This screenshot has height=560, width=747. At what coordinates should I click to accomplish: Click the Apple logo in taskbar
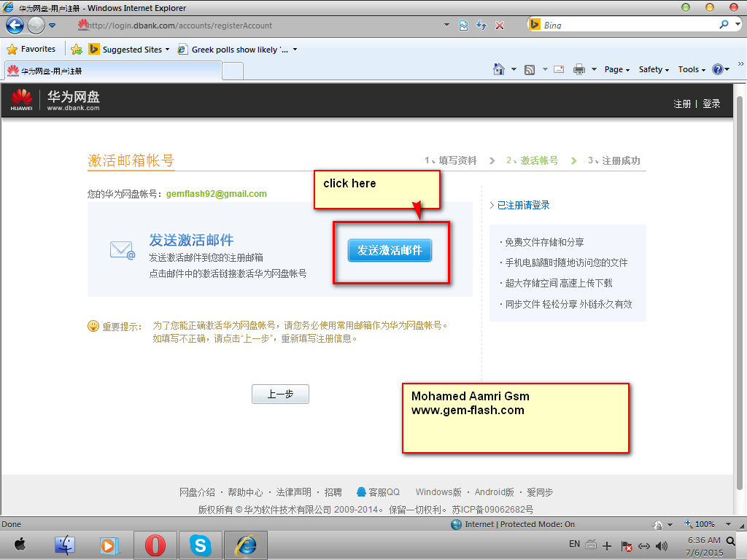coord(20,544)
